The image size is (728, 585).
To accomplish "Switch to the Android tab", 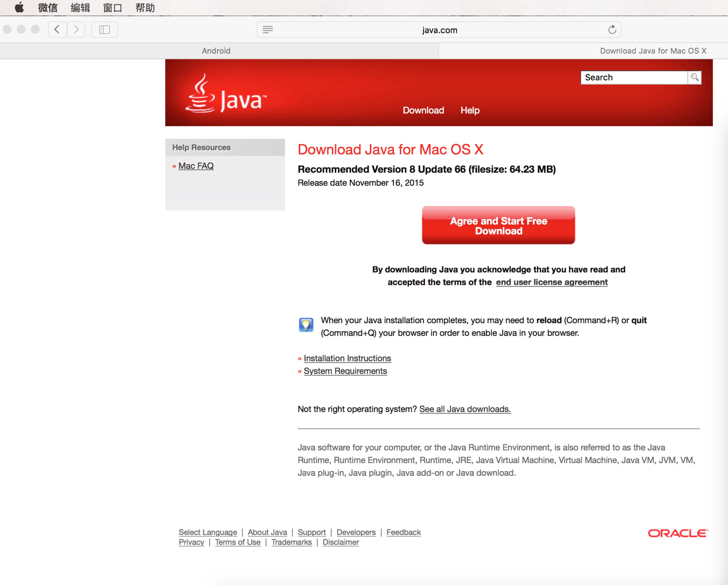I will click(219, 51).
